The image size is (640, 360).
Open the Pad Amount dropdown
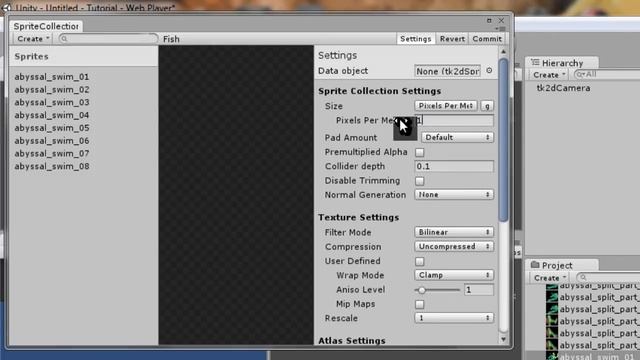point(458,138)
